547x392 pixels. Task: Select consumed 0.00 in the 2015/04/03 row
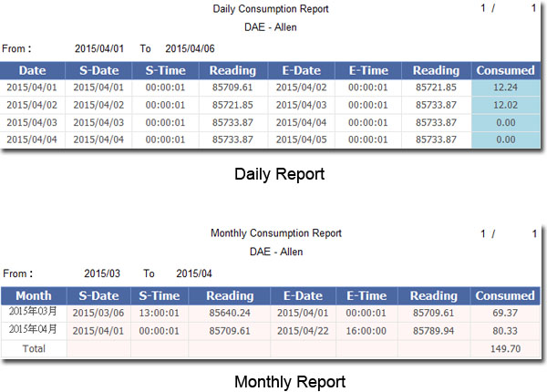click(x=506, y=122)
